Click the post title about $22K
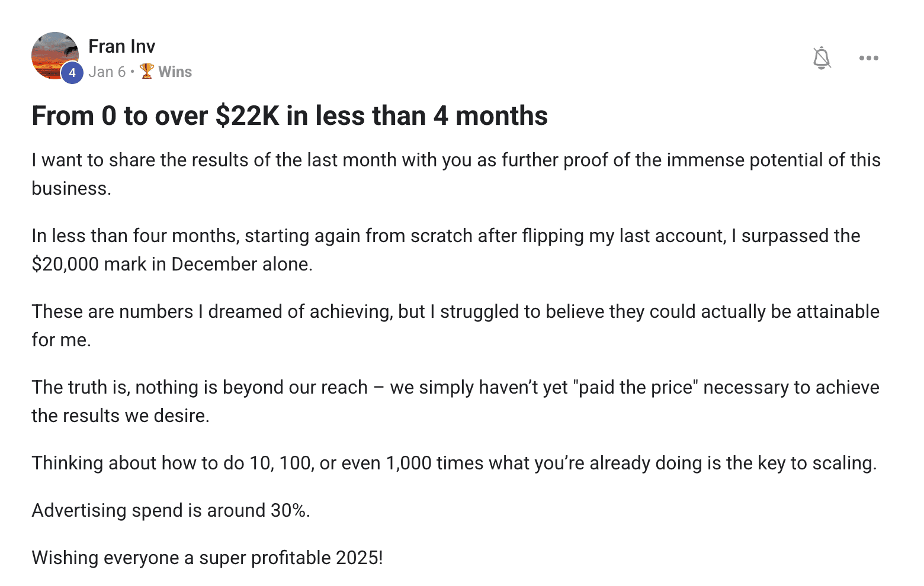Viewport: 924px width, 586px height. click(x=290, y=115)
